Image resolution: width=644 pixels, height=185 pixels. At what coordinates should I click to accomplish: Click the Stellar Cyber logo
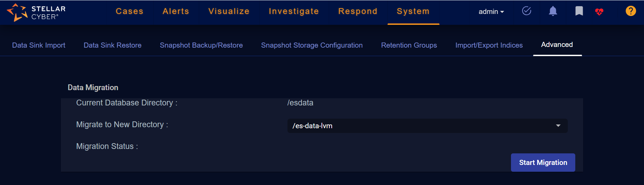click(x=36, y=12)
